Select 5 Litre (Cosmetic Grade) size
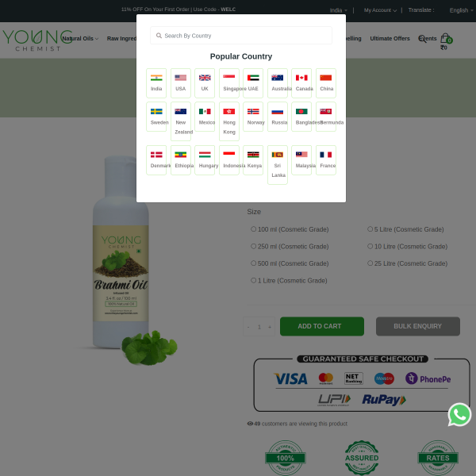The image size is (476, 476). tap(370, 229)
